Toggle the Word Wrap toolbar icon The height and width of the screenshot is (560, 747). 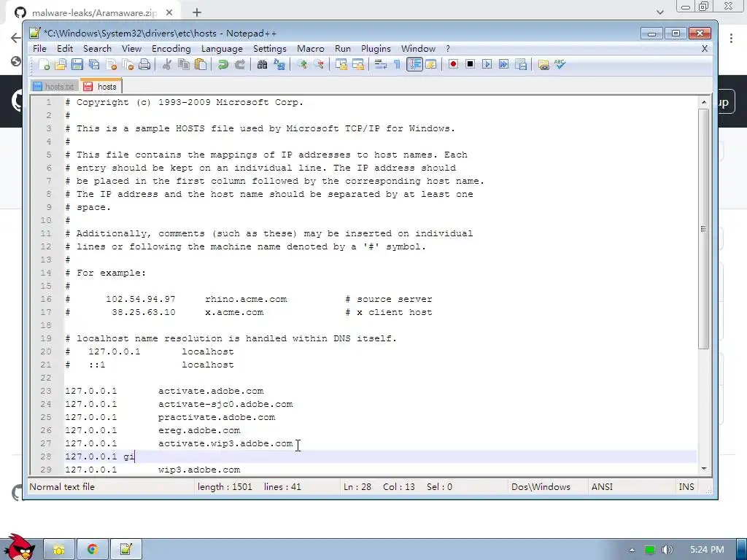(380, 64)
